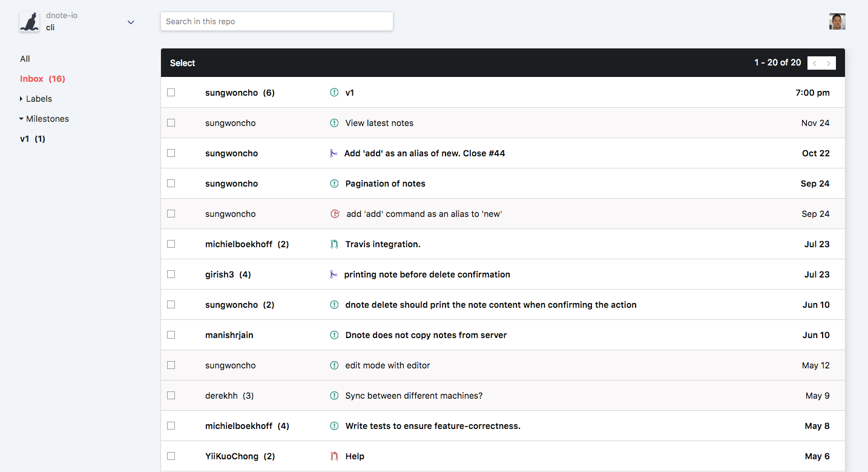Open the user profile avatar
868x472 pixels.
(x=837, y=22)
